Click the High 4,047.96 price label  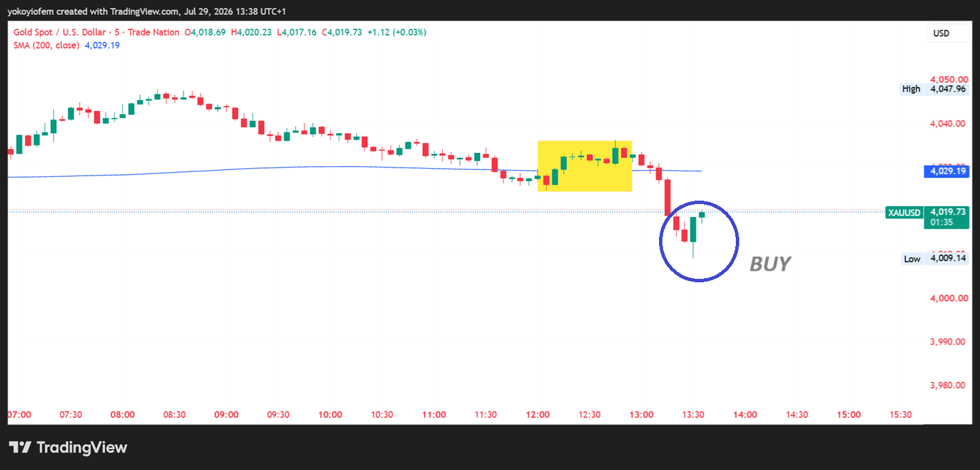[x=934, y=88]
